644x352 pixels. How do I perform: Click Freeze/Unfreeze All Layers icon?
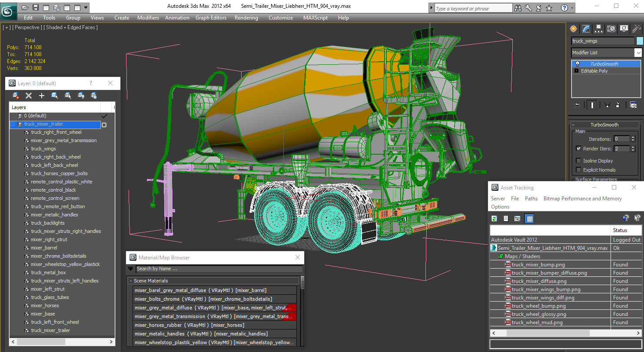click(x=94, y=96)
